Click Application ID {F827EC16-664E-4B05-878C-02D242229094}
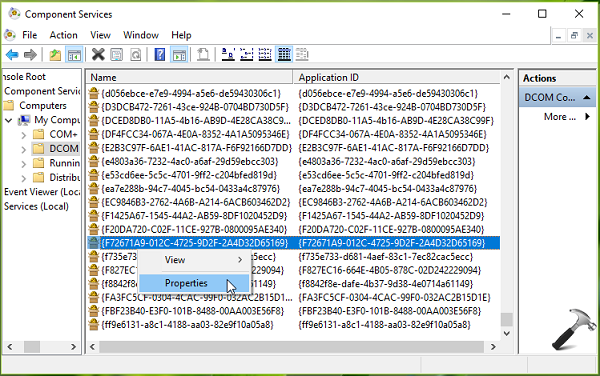600x376 pixels. (x=390, y=270)
